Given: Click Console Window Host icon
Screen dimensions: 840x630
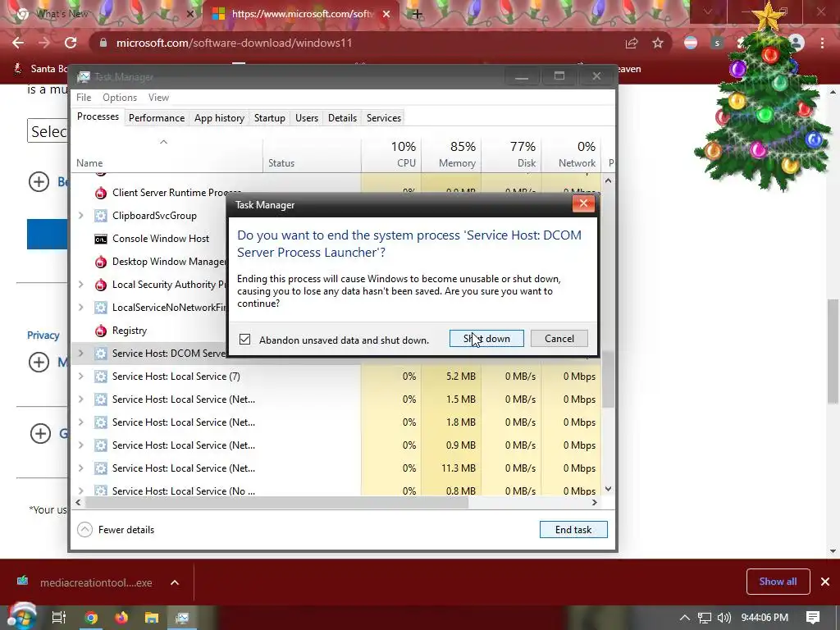Looking at the screenshot, I should tap(101, 239).
